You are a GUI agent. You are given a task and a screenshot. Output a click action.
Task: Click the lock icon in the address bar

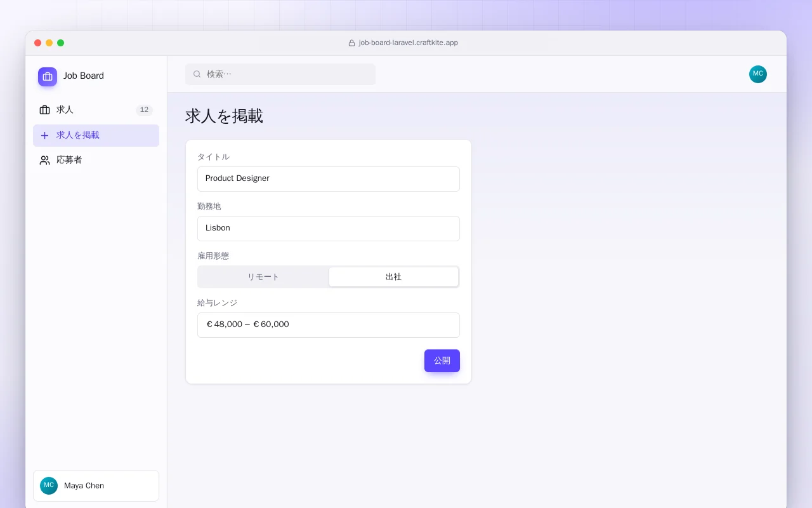[351, 43]
